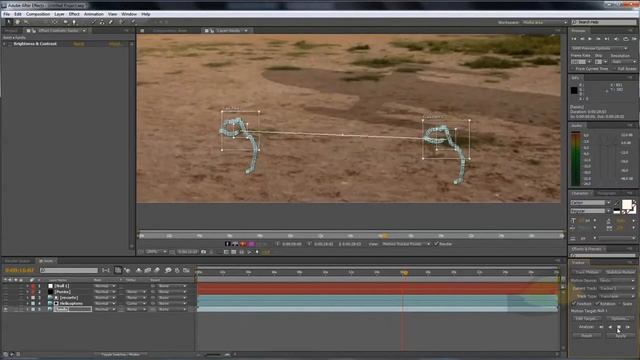640x360 pixels.
Task: Select the Hand tool
Action: (18, 22)
